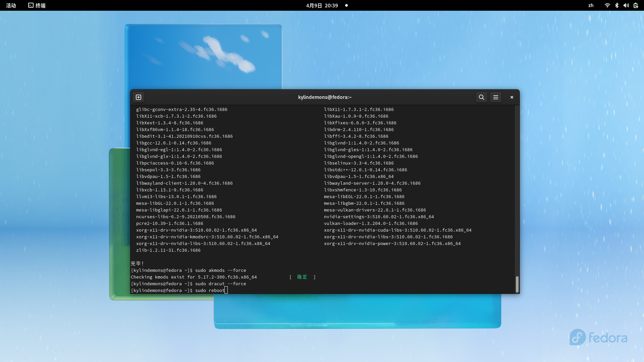Open the terminal hamburger menu

[x=495, y=97]
